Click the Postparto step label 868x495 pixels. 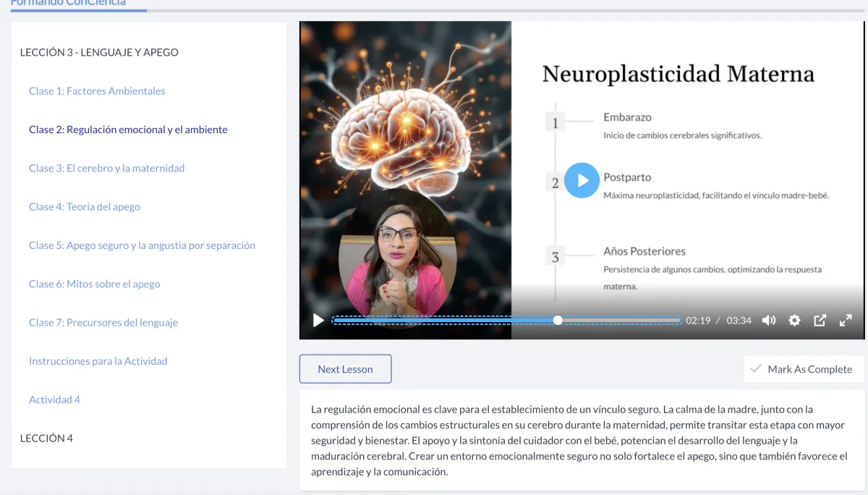pos(627,177)
